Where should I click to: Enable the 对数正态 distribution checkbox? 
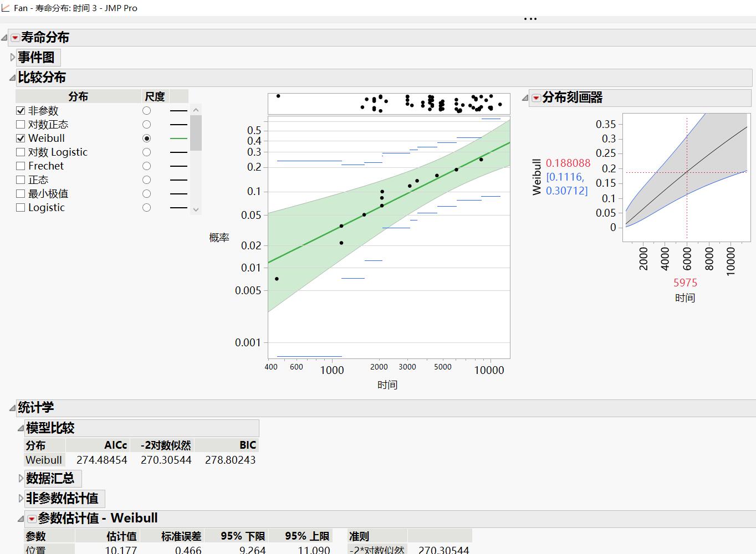(21, 125)
